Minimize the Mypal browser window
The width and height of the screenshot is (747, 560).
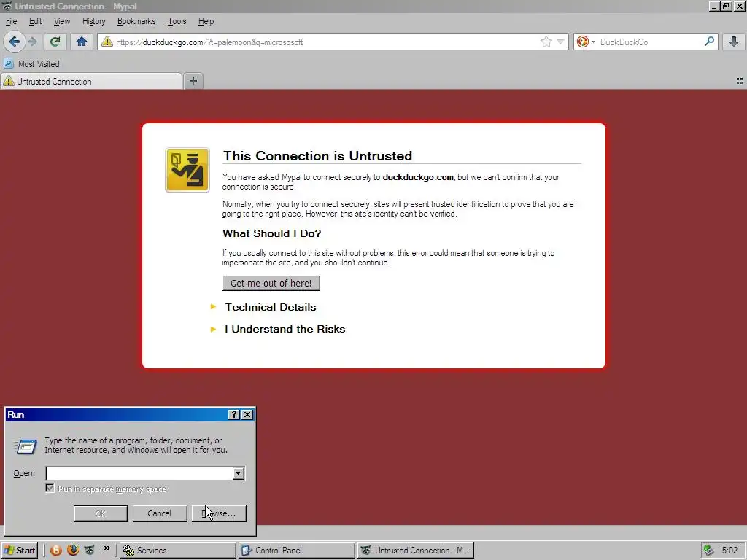713,7
